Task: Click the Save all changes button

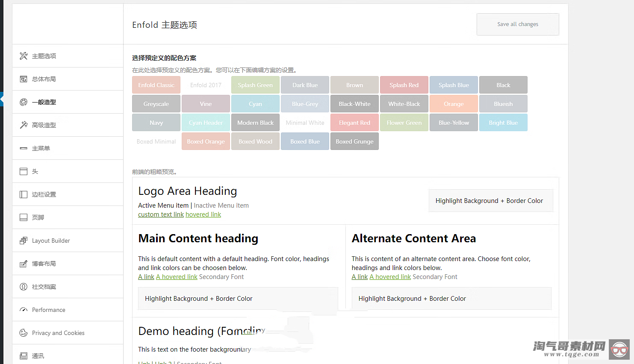Action: [518, 24]
